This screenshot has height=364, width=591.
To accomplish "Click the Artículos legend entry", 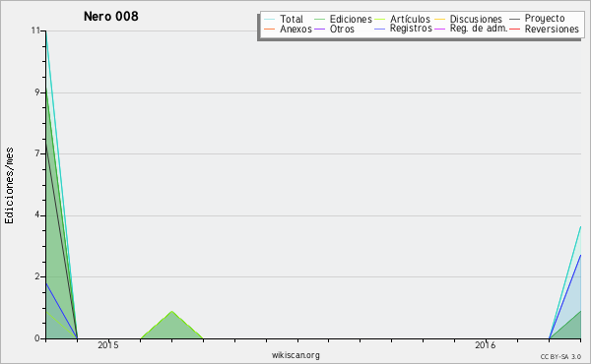I will (x=410, y=19).
